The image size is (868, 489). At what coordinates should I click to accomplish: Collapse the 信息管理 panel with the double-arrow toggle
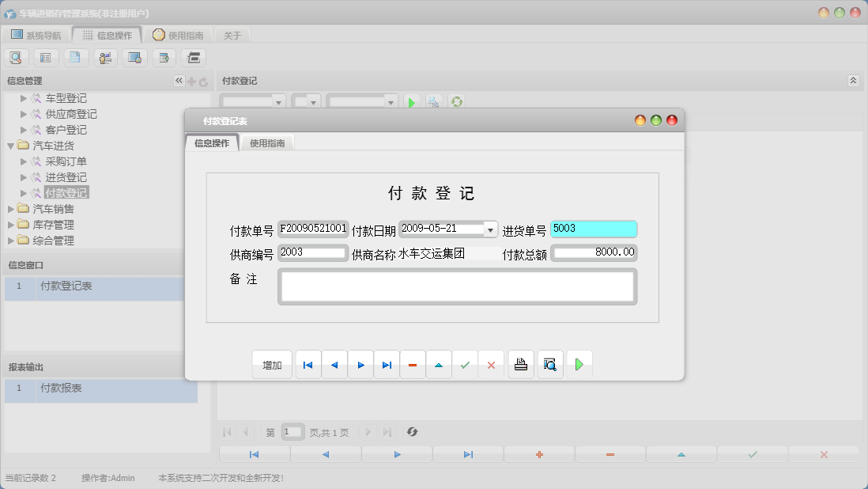[x=179, y=80]
